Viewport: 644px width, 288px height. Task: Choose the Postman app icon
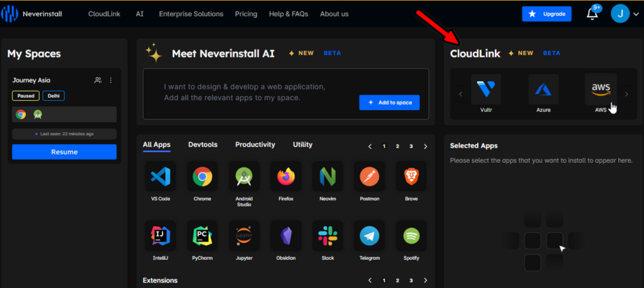pyautogui.click(x=369, y=177)
